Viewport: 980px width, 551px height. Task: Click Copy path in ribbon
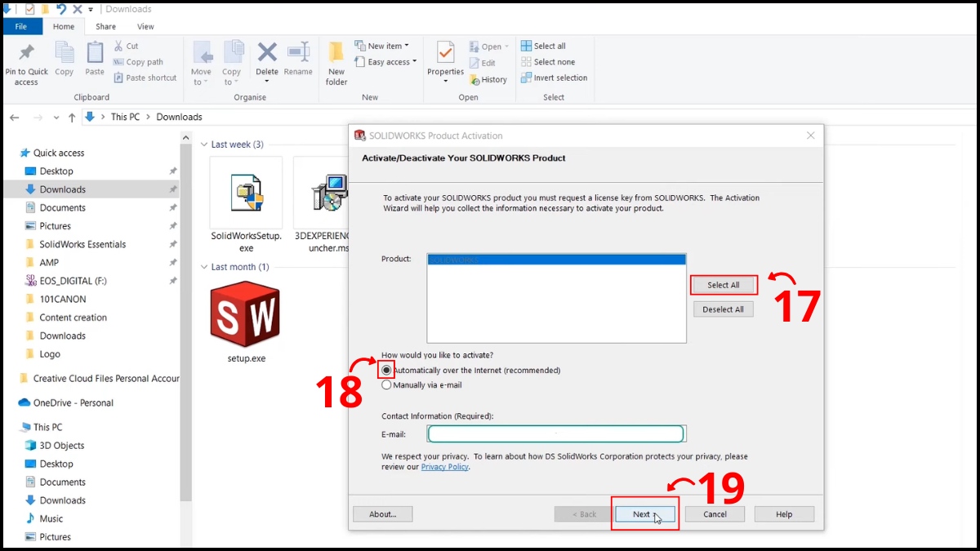click(x=139, y=62)
